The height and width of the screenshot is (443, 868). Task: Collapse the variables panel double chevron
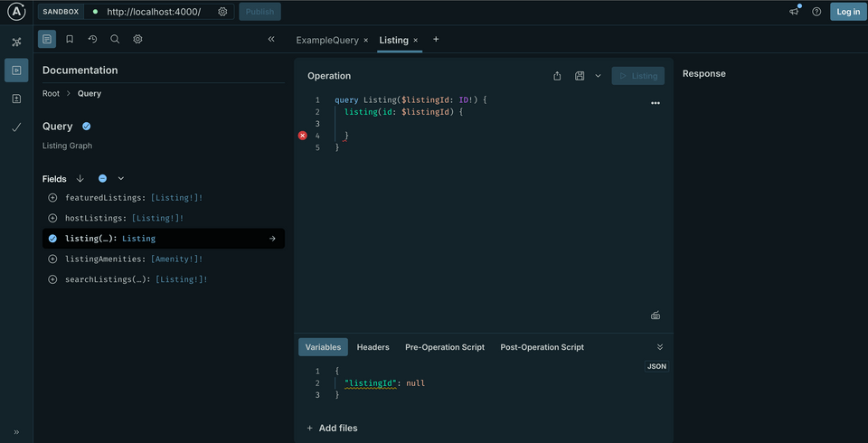[x=660, y=347]
